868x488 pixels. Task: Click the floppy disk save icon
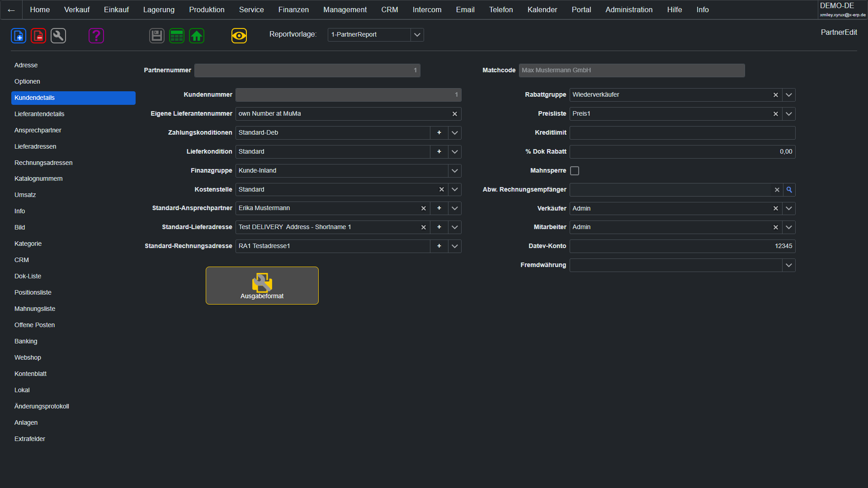(157, 36)
